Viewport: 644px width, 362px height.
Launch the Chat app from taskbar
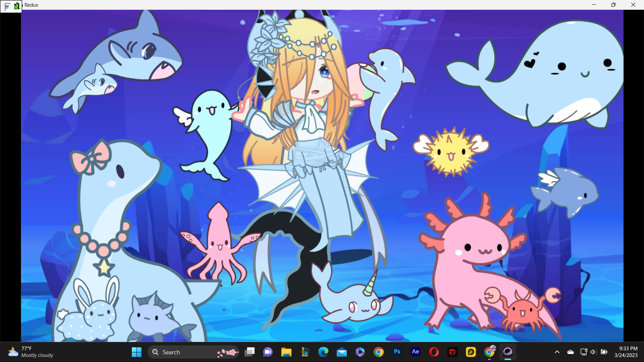tap(268, 352)
